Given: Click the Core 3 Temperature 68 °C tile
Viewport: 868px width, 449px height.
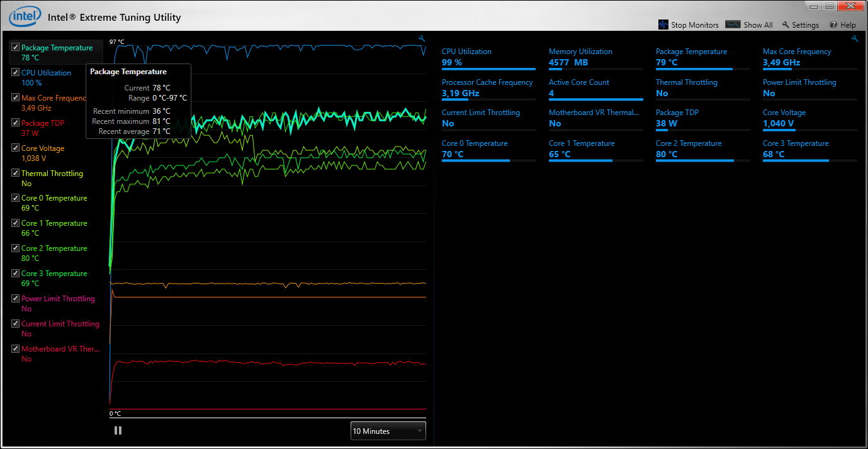Looking at the screenshot, I should click(x=810, y=150).
